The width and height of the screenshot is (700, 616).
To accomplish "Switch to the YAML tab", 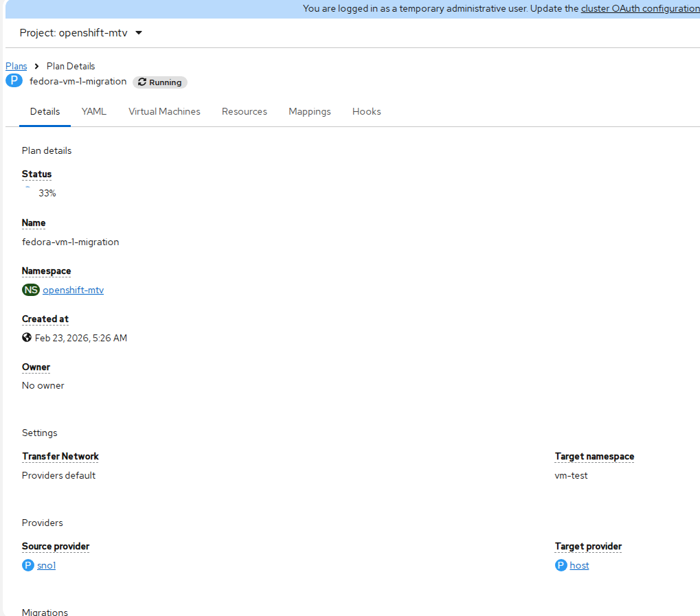I will (94, 111).
